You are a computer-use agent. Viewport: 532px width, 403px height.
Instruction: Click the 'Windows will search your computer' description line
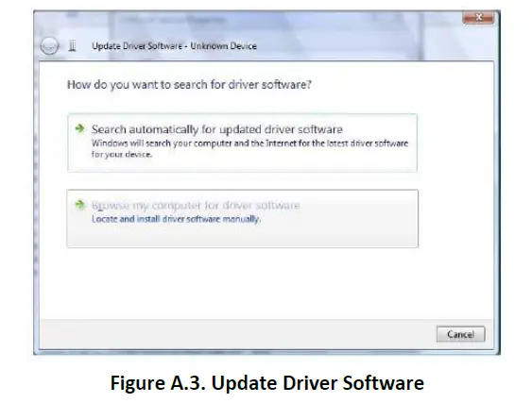tap(249, 143)
